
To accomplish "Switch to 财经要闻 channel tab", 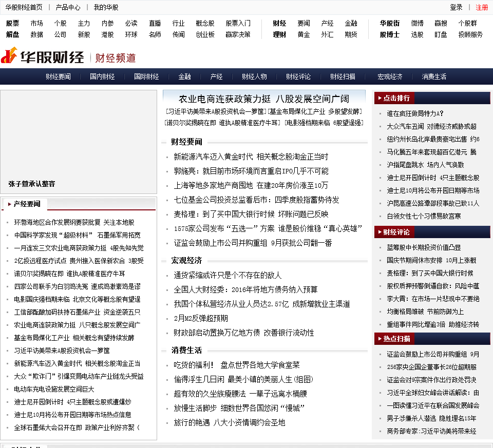I will point(58,76).
